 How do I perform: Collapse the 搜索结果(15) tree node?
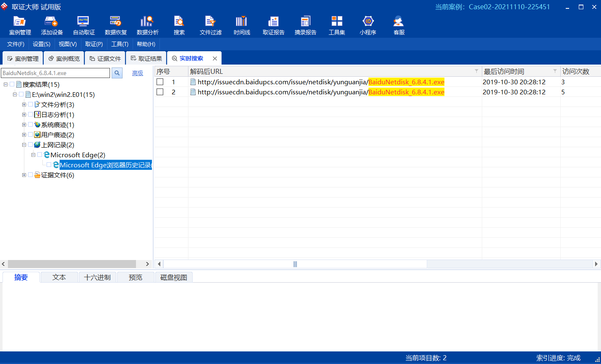5,84
